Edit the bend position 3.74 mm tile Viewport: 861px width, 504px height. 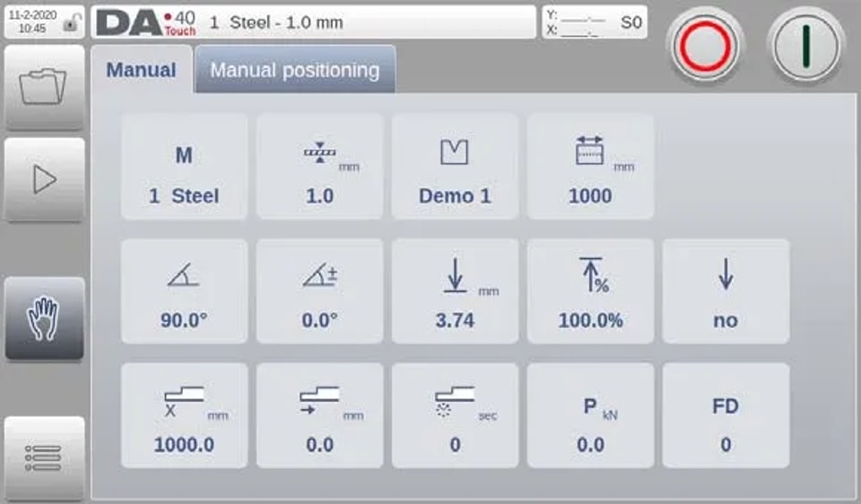click(455, 291)
